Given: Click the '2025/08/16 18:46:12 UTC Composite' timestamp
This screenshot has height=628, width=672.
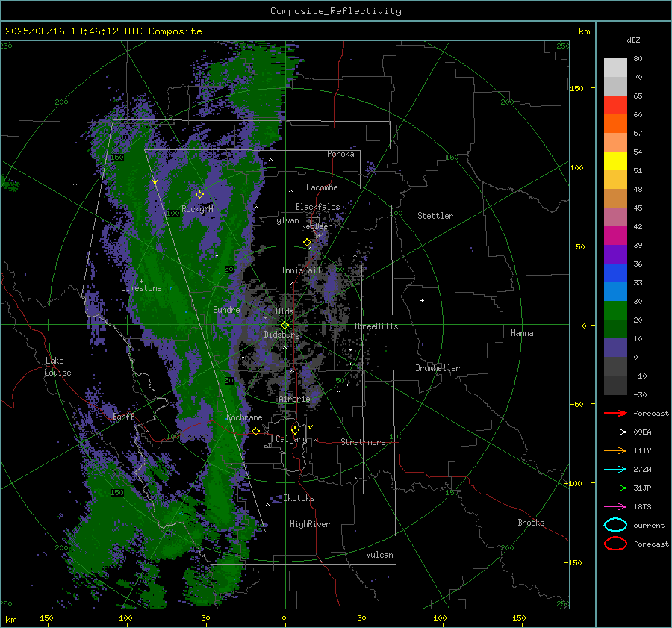Looking at the screenshot, I should pos(103,31).
